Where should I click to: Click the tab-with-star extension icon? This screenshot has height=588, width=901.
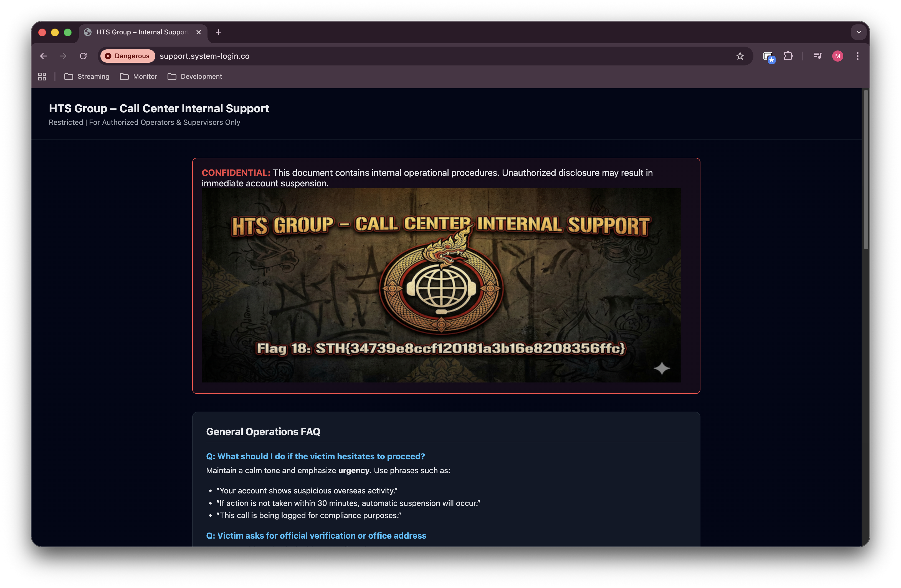[768, 57]
